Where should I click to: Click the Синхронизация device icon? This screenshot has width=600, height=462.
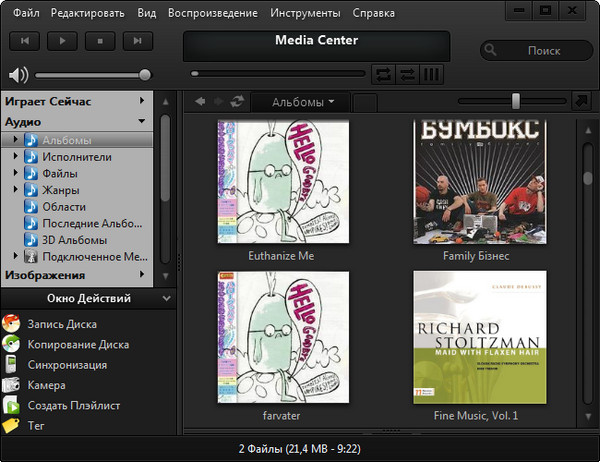pos(10,365)
